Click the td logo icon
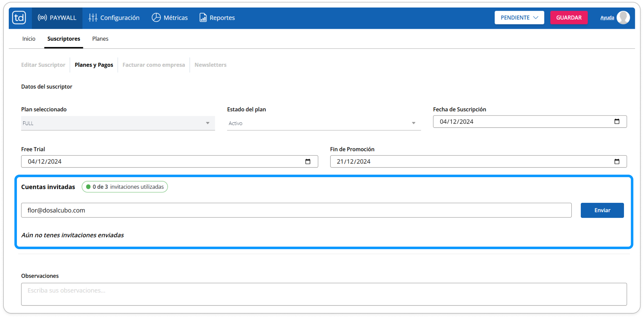The width and height of the screenshot is (644, 318). click(19, 18)
